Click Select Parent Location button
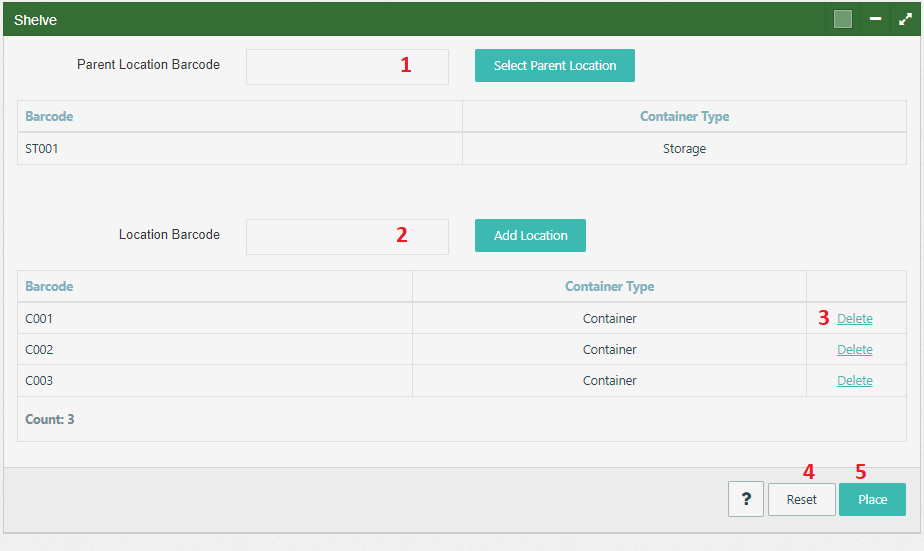 pos(555,65)
